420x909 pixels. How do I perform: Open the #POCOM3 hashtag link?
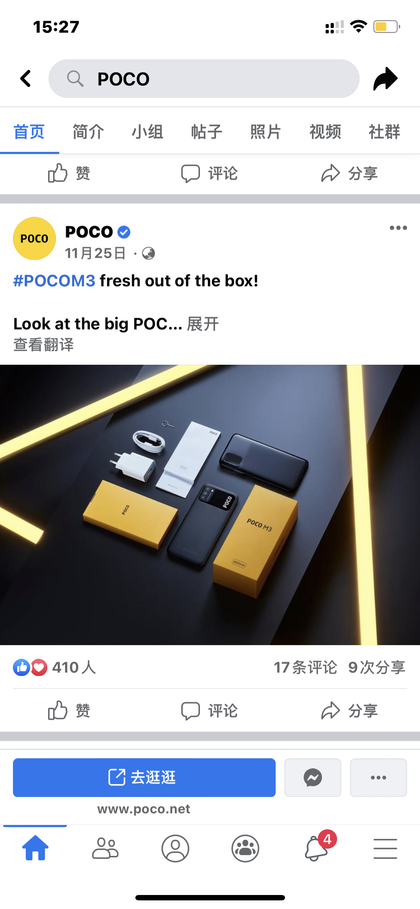(x=54, y=281)
